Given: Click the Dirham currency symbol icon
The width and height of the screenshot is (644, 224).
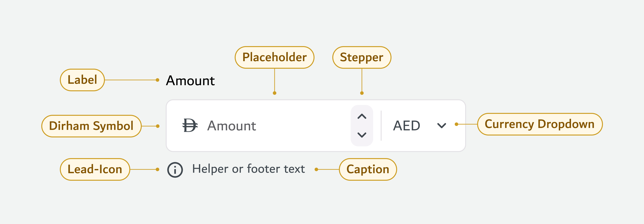Looking at the screenshot, I should point(190,125).
